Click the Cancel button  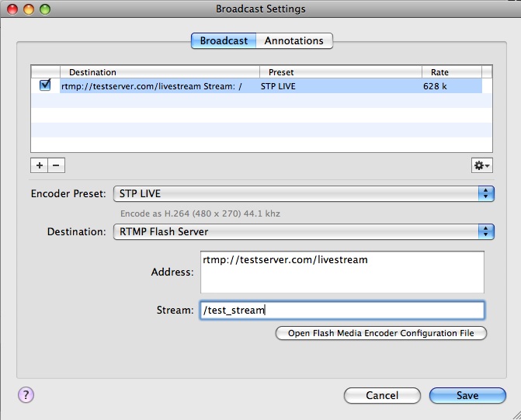[x=382, y=395]
